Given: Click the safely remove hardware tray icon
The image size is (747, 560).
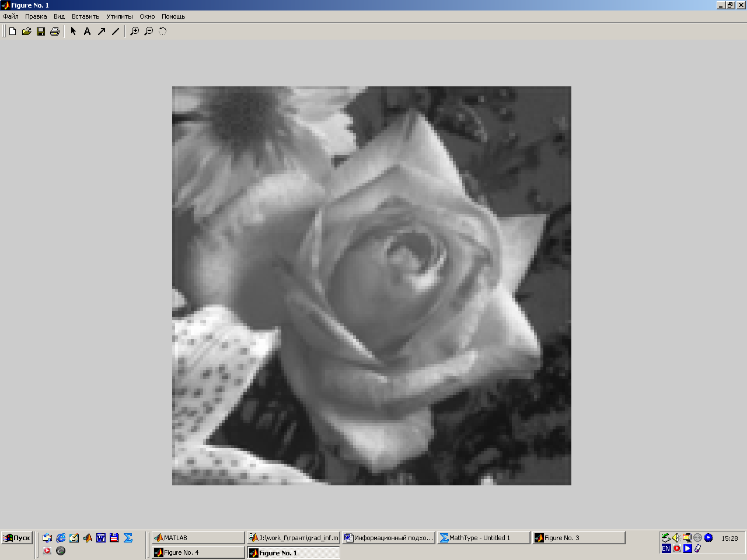Looking at the screenshot, I should (666, 538).
